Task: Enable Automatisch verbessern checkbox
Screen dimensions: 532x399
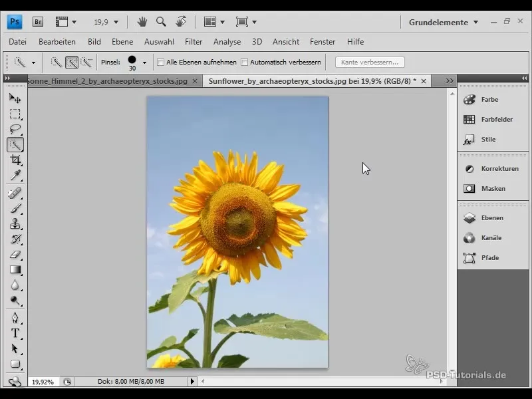Action: tap(244, 62)
